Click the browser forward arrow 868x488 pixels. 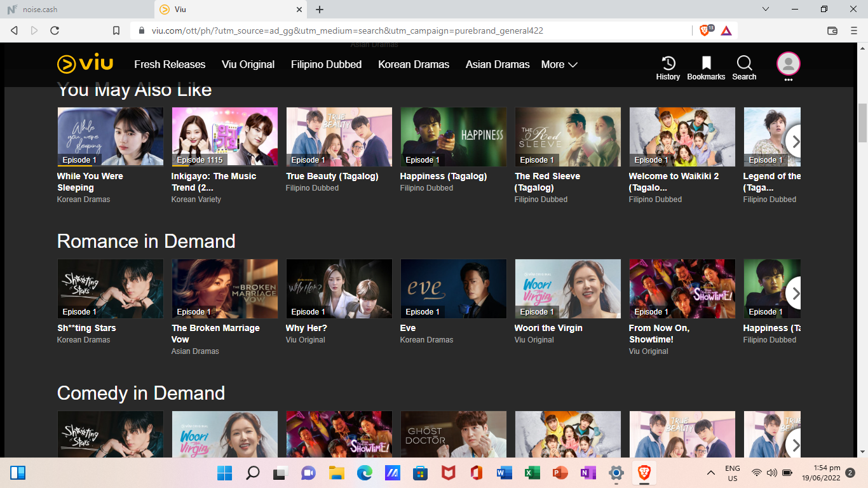[34, 30]
